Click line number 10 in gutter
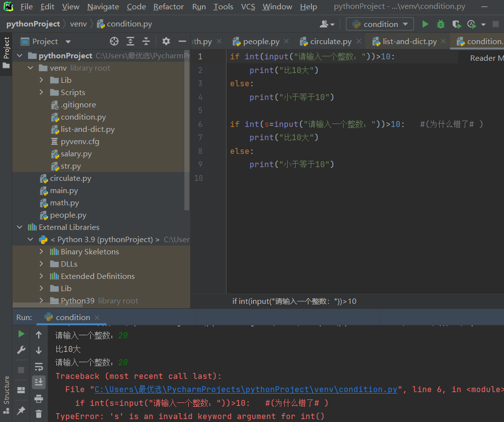Image resolution: width=504 pixels, height=422 pixels. [199, 178]
